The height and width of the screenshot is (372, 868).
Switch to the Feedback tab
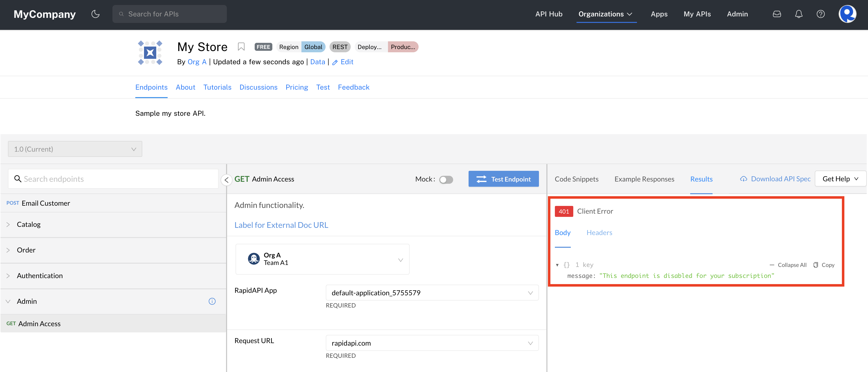[x=353, y=87]
